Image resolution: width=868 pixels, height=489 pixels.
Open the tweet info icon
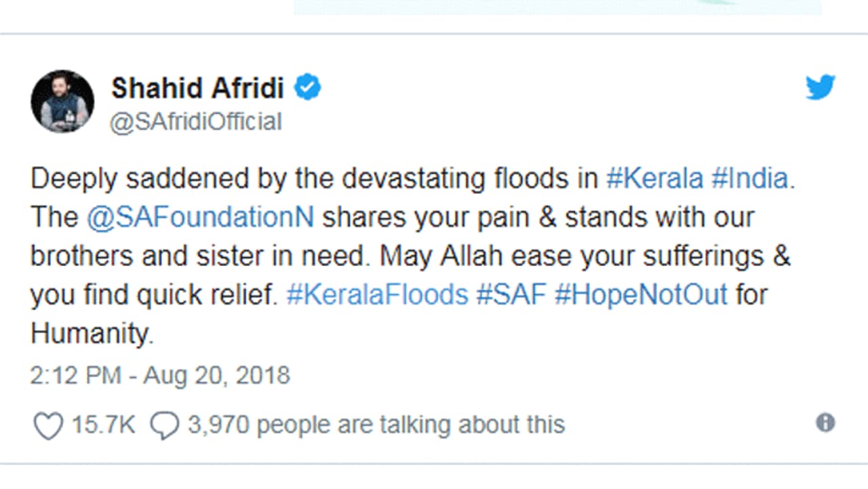point(825,423)
